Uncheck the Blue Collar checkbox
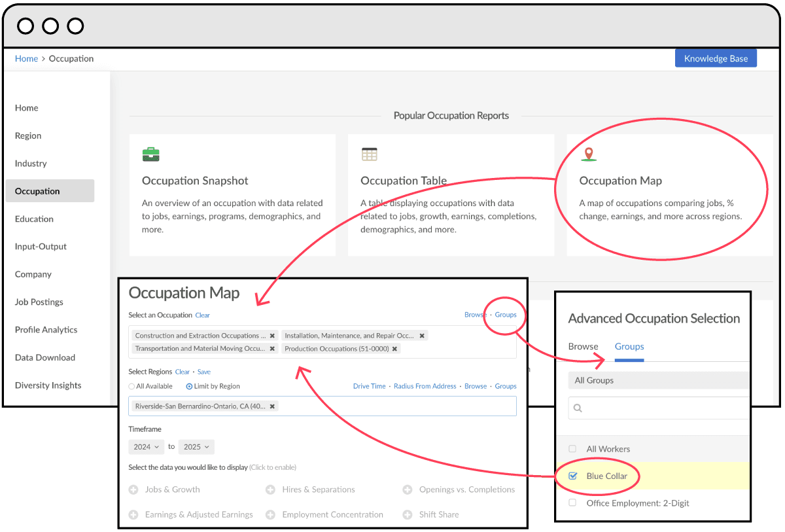The width and height of the screenshot is (785, 532). click(x=573, y=476)
